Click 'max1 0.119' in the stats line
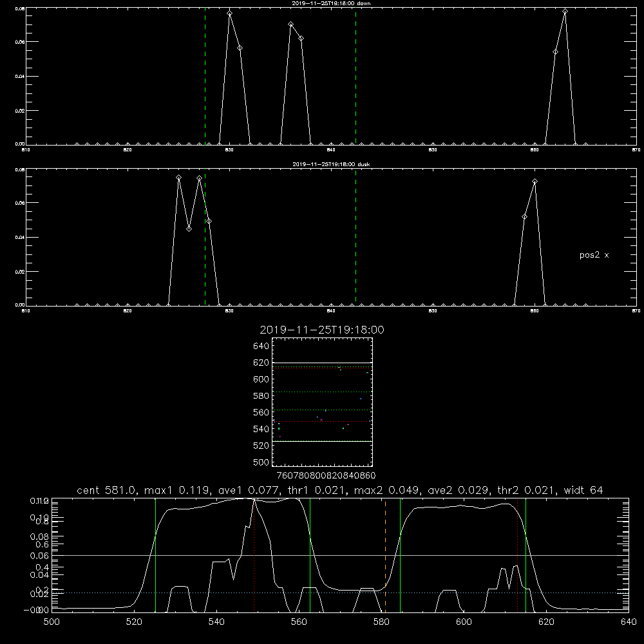Image resolution: width=644 pixels, height=644 pixels. point(176,490)
